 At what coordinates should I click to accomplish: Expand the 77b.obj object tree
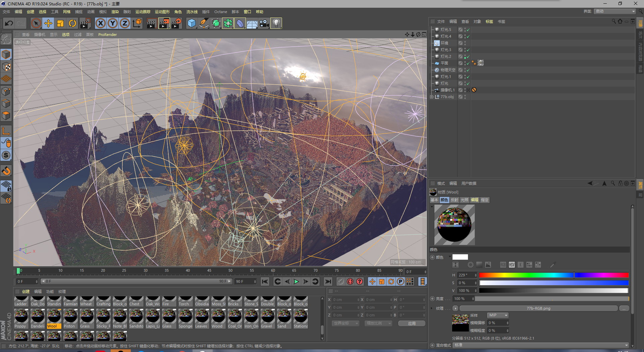pyautogui.click(x=432, y=97)
